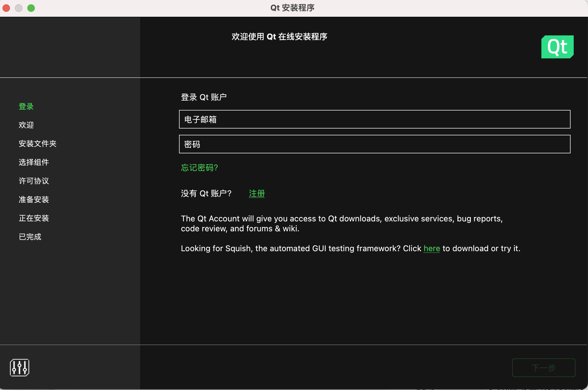Open installer settings sliders icon

tap(20, 368)
